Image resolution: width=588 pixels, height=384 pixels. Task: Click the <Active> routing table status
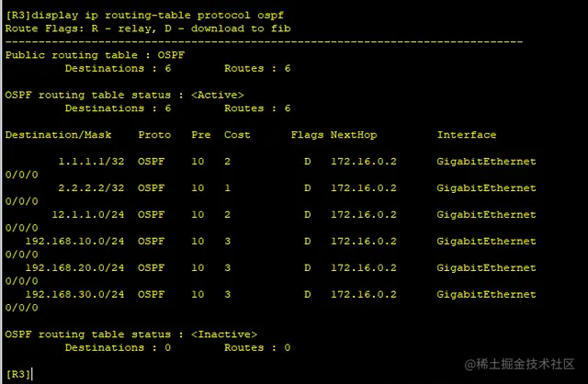[217, 95]
